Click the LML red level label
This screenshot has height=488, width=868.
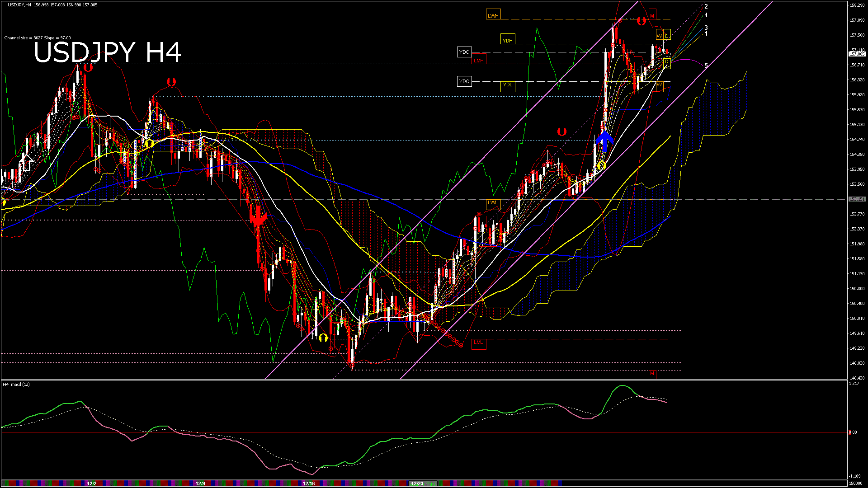478,343
